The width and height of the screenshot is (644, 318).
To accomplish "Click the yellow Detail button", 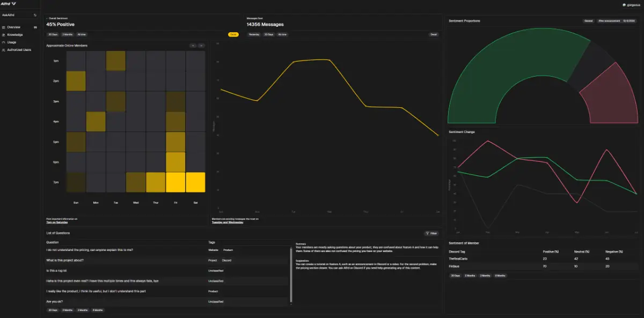I will [233, 34].
